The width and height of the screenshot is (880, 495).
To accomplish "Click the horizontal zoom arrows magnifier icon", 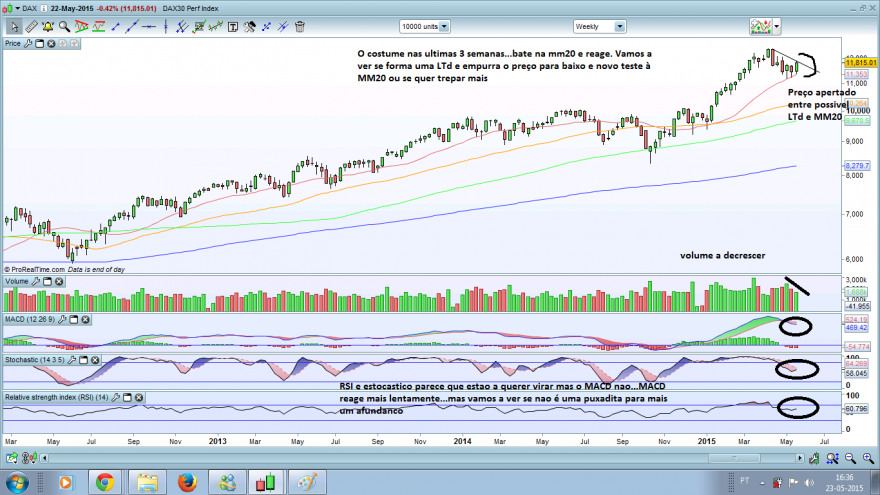I will (x=832, y=459).
